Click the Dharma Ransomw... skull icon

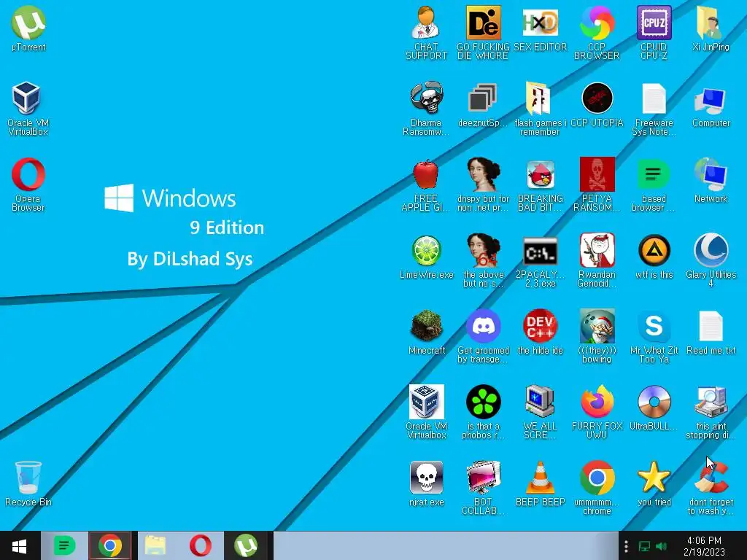[426, 98]
